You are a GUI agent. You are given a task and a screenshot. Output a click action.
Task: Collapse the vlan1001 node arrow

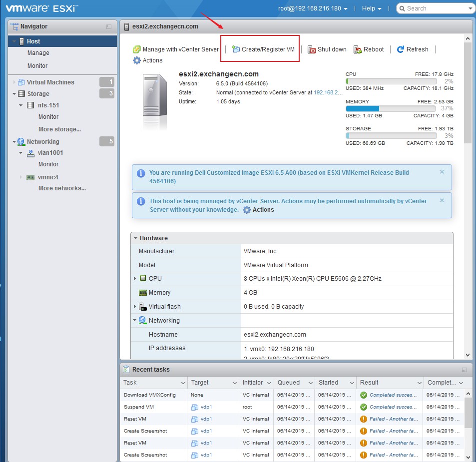click(20, 153)
